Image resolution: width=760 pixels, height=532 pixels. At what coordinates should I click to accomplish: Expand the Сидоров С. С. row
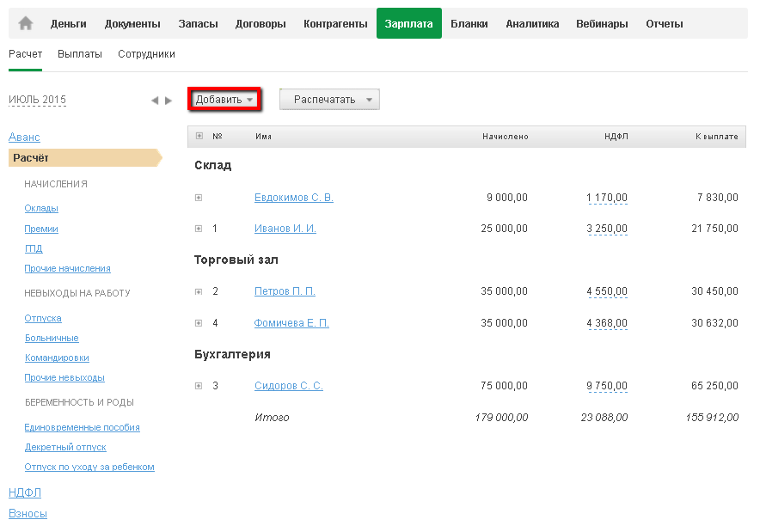click(x=199, y=386)
